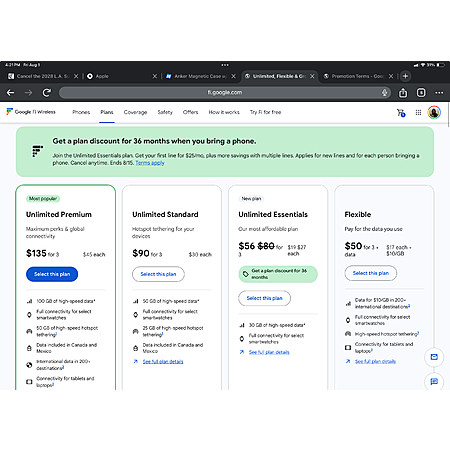
Task: Click the $135 for 3 price
Action: pos(42,254)
